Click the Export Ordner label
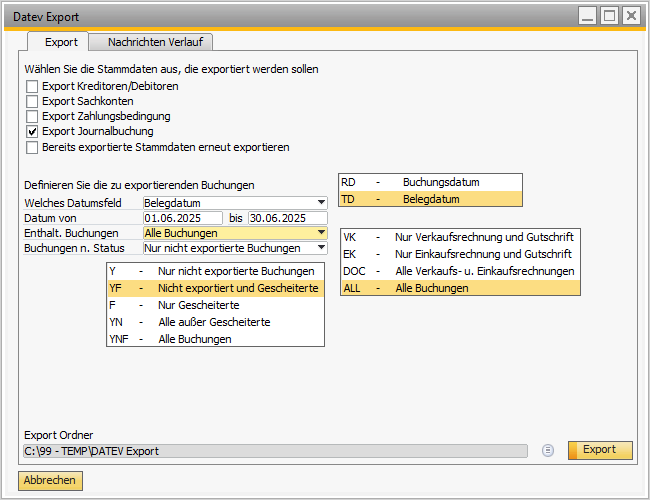The image size is (650, 500). [58, 435]
